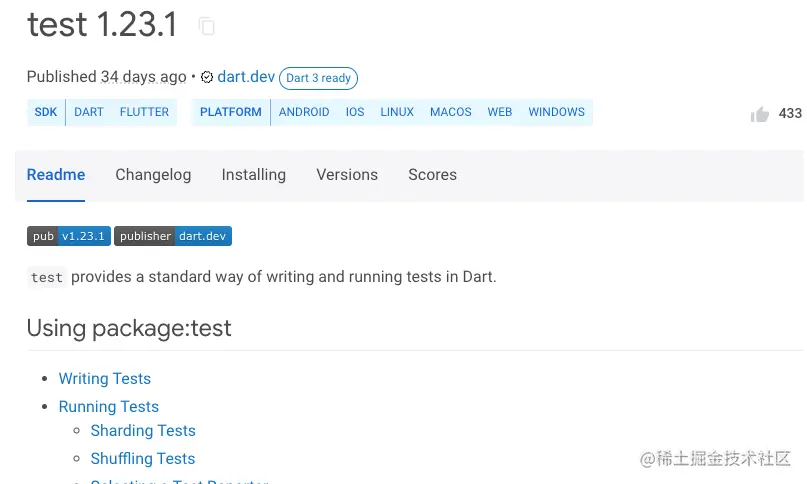Viewport: 807px width, 484px height.
Task: Select the FLUTTER SDK tag
Action: (x=144, y=112)
